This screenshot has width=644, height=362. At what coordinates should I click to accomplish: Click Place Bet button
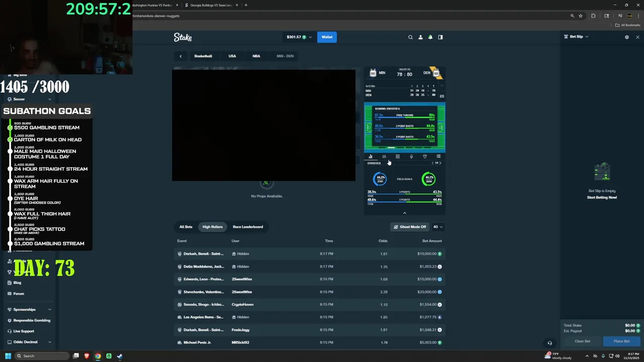621,341
